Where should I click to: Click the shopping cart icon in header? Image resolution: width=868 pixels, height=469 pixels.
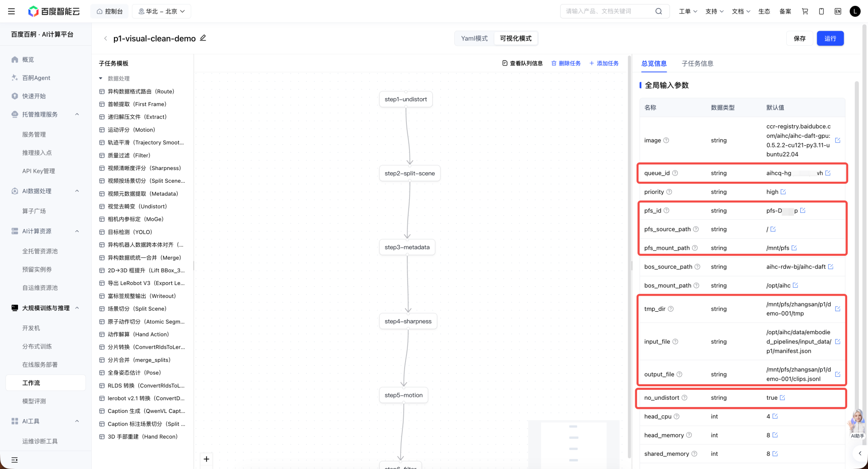point(805,11)
